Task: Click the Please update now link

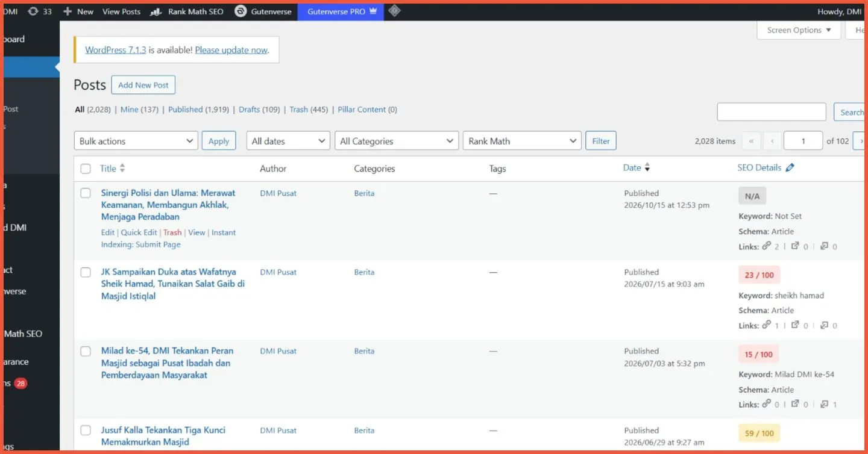Action: (x=231, y=50)
